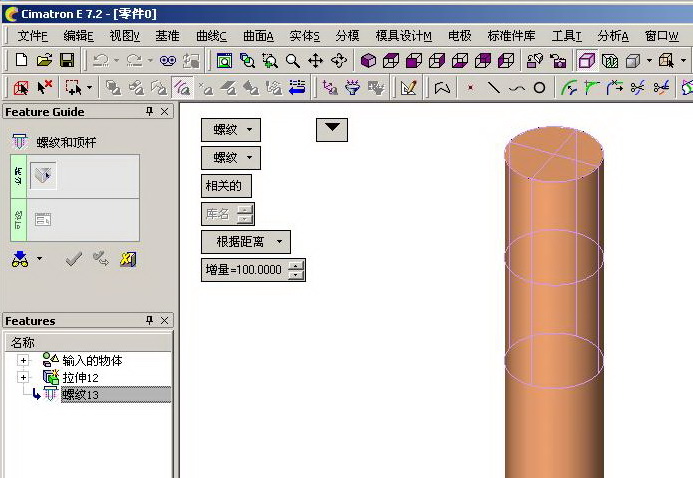Click the preview eyes icon in toolbar
Viewport: 693px width, 478px height.
tap(168, 60)
